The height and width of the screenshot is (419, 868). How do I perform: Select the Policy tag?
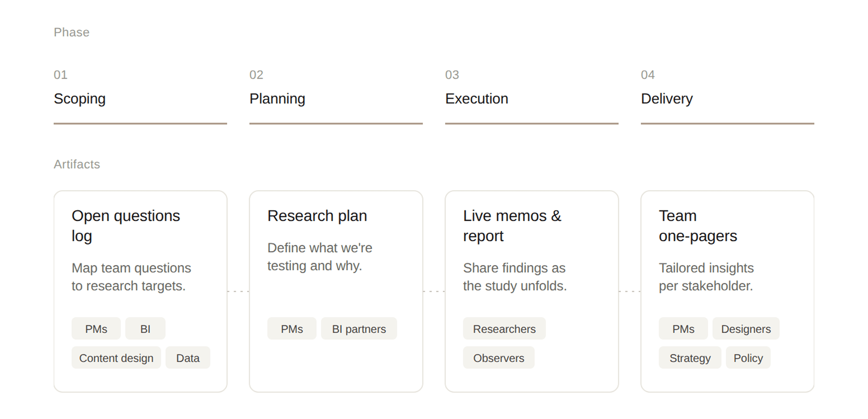pyautogui.click(x=748, y=358)
